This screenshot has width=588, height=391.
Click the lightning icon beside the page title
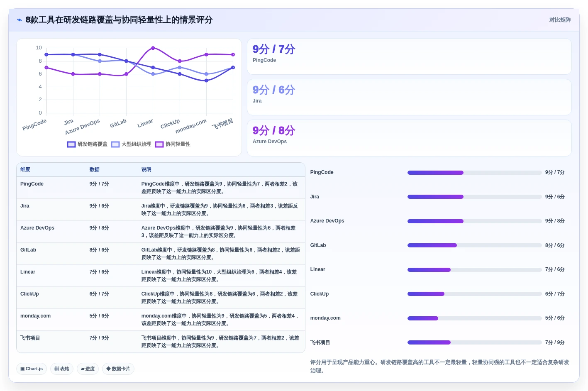point(20,20)
